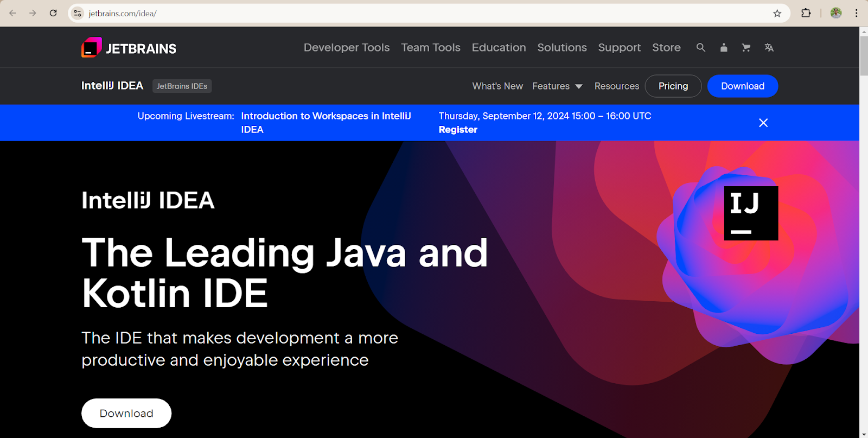This screenshot has height=438, width=868.
Task: Open the shopping cart icon
Action: (746, 48)
